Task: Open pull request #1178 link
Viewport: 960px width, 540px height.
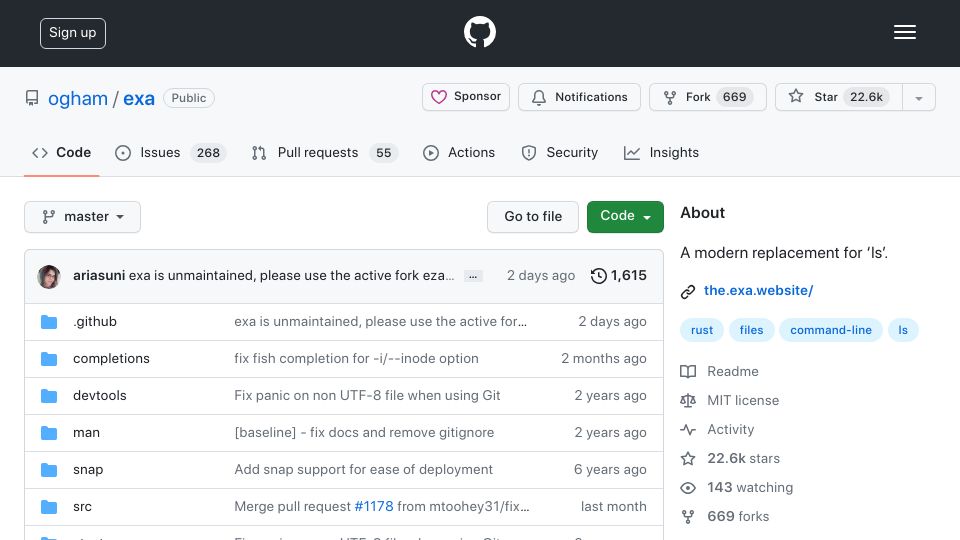Action: 374,507
